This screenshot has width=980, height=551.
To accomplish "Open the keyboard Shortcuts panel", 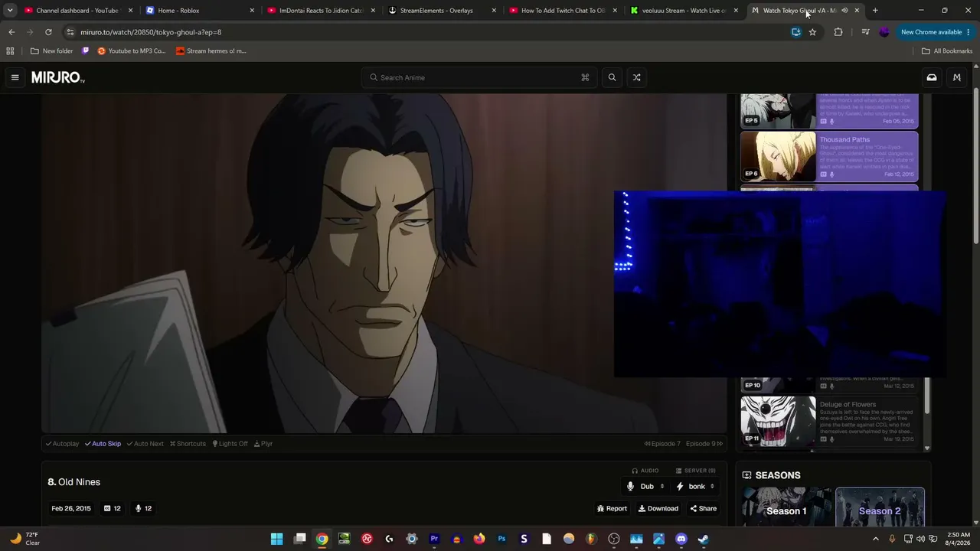I will (x=188, y=444).
